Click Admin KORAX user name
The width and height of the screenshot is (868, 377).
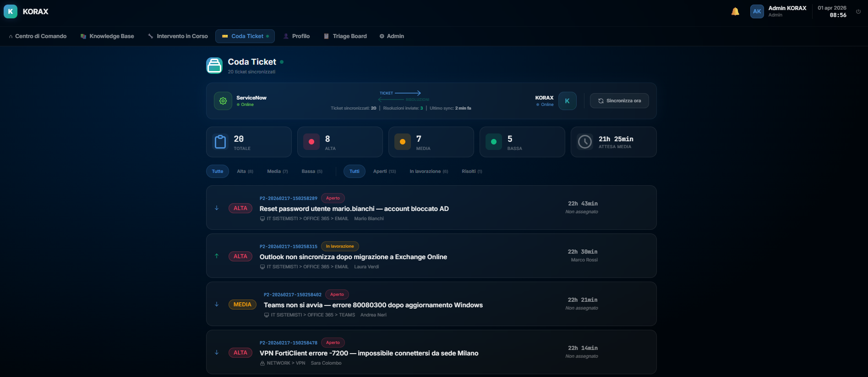point(787,8)
